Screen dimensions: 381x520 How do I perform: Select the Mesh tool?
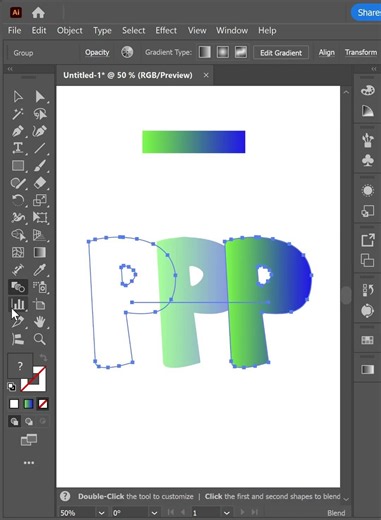18,252
